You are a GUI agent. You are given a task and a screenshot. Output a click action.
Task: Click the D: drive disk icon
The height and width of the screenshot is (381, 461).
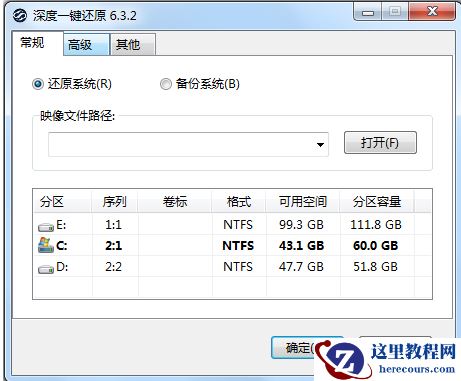[x=46, y=269]
